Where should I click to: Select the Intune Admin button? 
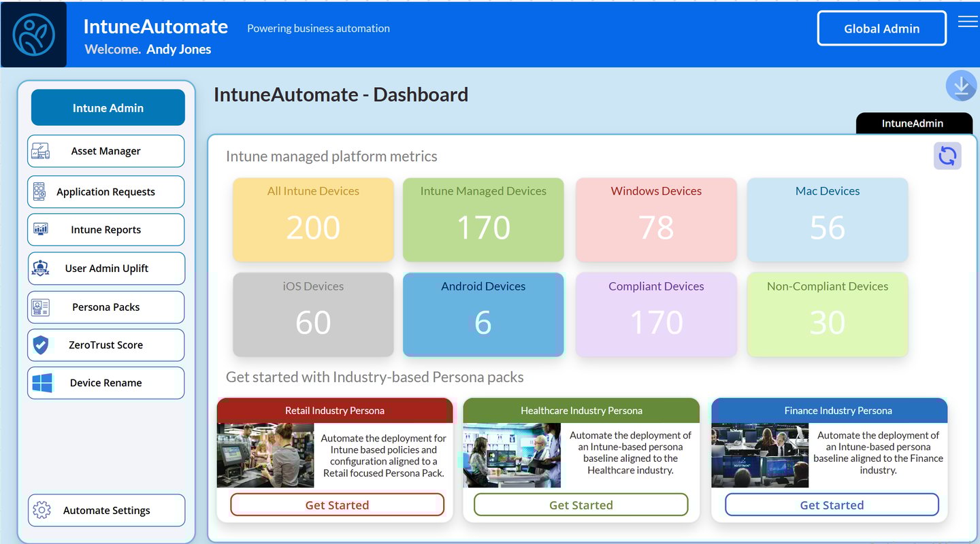point(108,107)
